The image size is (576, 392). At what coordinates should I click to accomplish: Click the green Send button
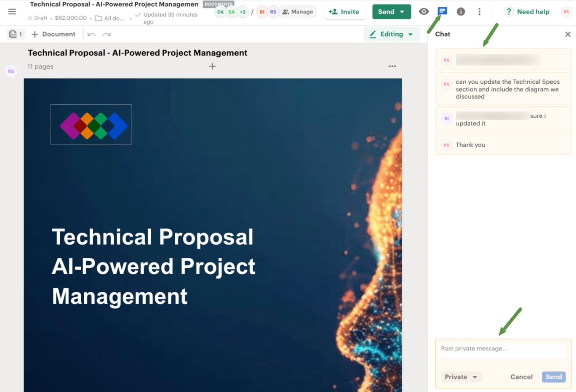pos(386,12)
